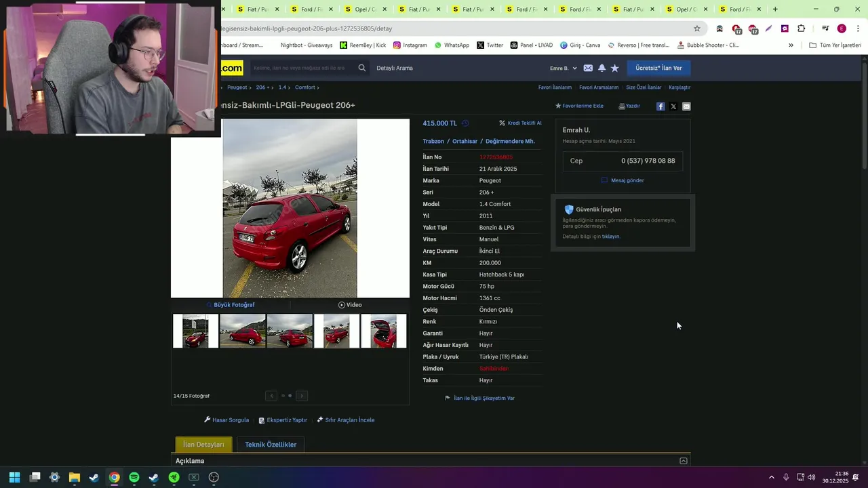Collapse the Açıklama section

[x=683, y=461]
